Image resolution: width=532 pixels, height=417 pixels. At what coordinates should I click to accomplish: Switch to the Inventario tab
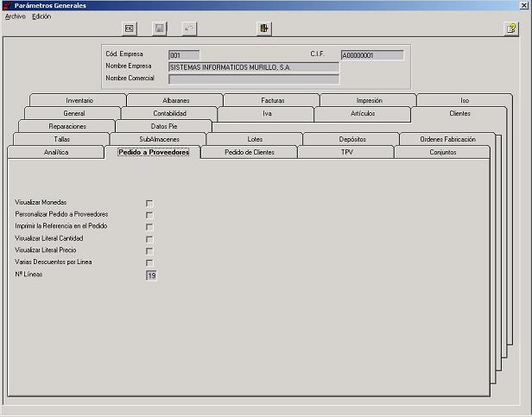pyautogui.click(x=79, y=100)
